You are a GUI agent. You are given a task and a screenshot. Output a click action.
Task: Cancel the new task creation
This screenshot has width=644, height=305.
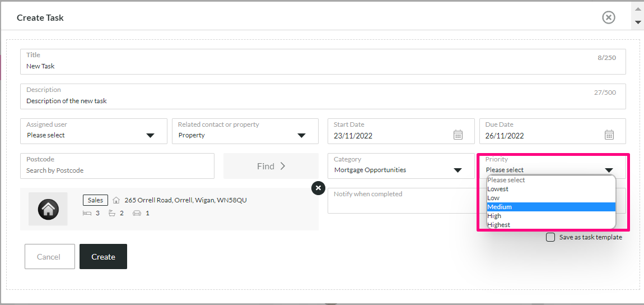pos(50,256)
